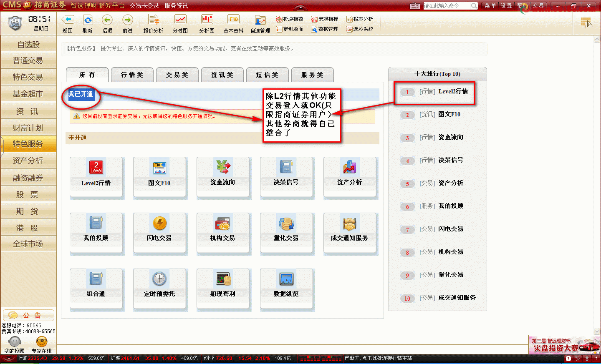Switch to the 所有 tab

click(87, 75)
